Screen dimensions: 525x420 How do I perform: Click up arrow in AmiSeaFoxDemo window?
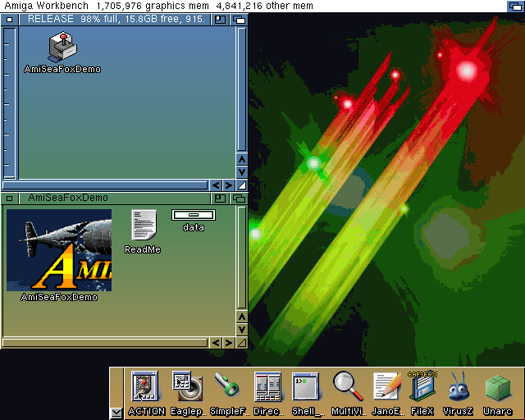pos(242,317)
